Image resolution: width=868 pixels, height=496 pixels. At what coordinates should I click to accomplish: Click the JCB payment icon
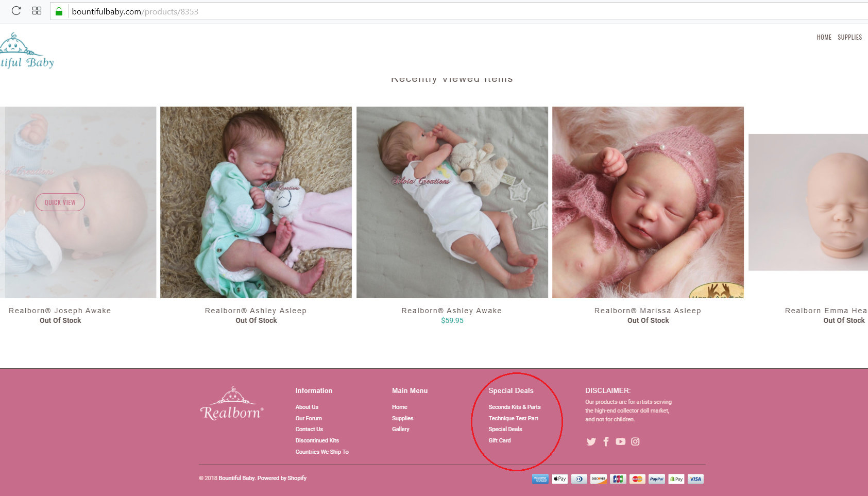(618, 479)
